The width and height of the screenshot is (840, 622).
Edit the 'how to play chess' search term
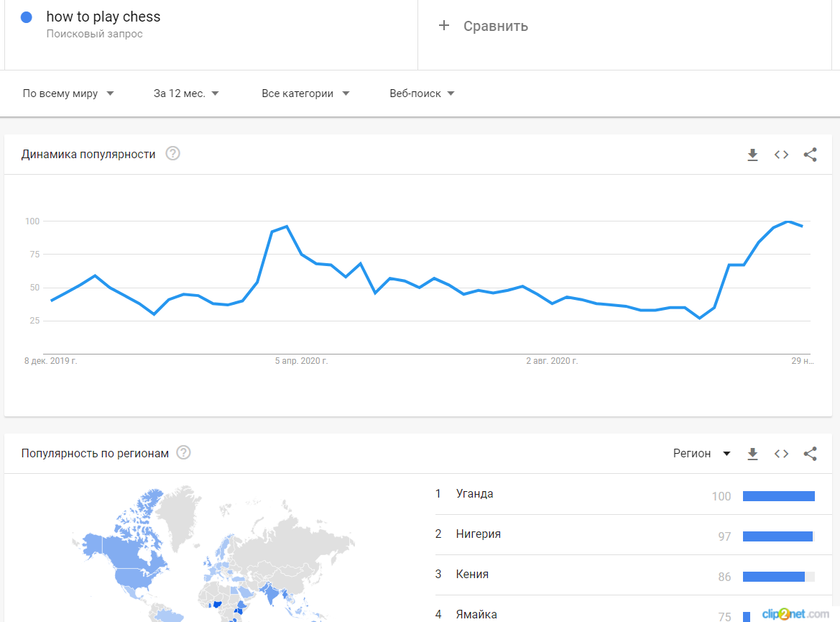tap(103, 17)
